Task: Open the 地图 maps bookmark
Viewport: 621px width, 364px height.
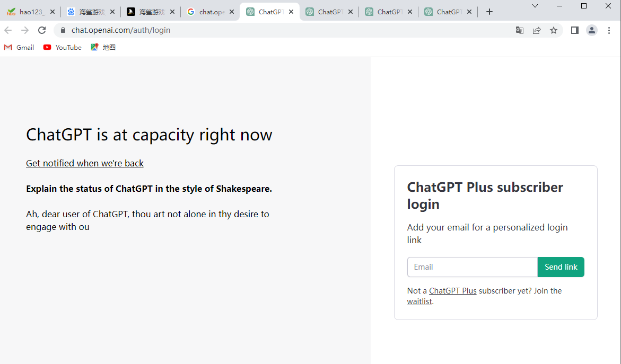Action: 103,48
